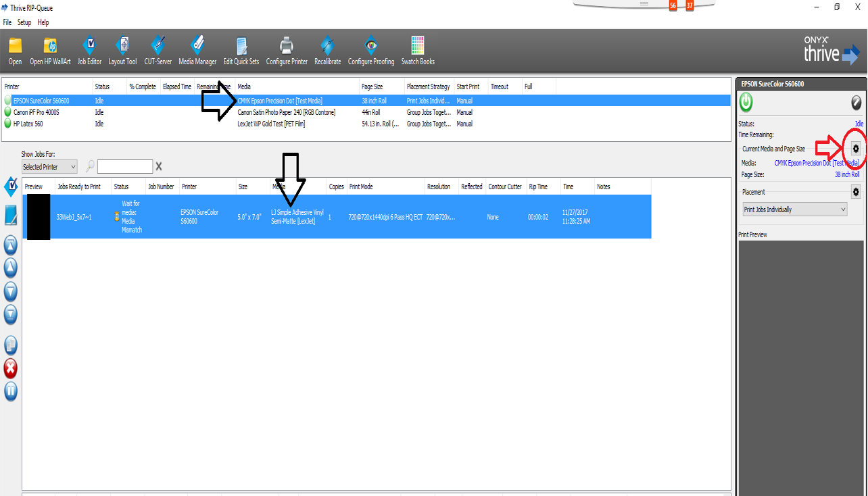This screenshot has height=496, width=868.
Task: Sort jobs by Job Number column header
Action: pos(162,187)
